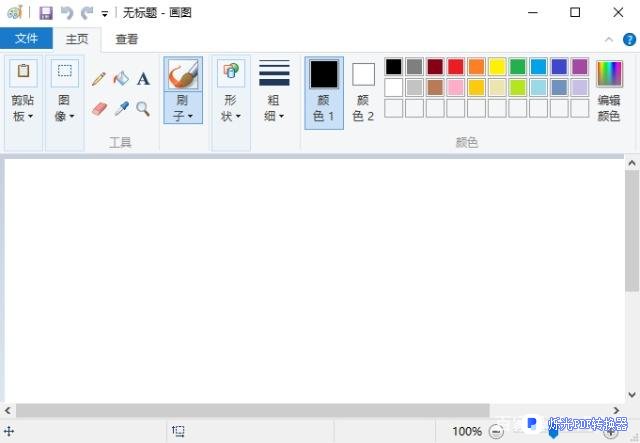Viewport: 640px width, 443px height.
Task: Click the Undo arrow in the title bar
Action: tap(67, 13)
